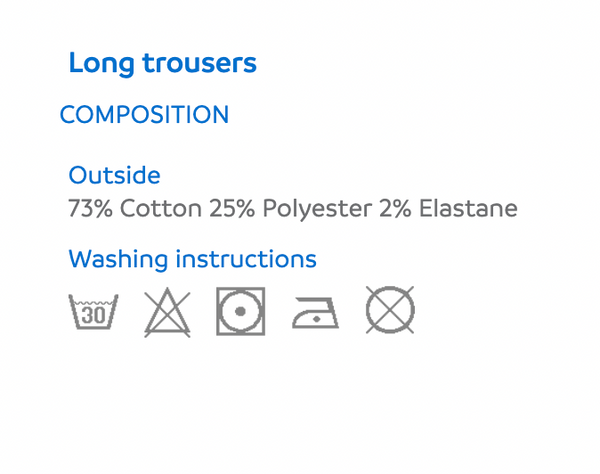Click the word Cotton
Image resolution: width=600 pixels, height=474 pixels.
point(161,208)
